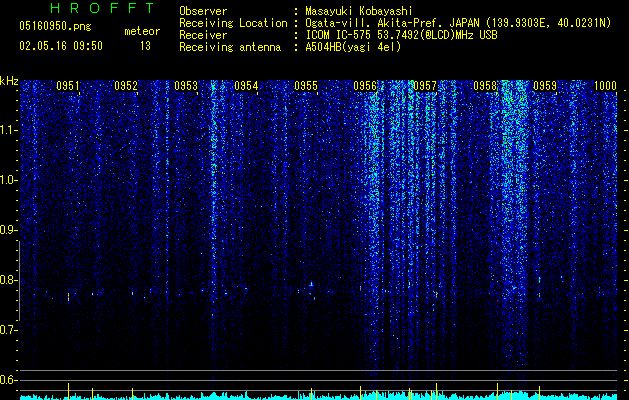Click the 1.1 kHz axis label
The width and height of the screenshot is (629, 400).
(x=8, y=130)
